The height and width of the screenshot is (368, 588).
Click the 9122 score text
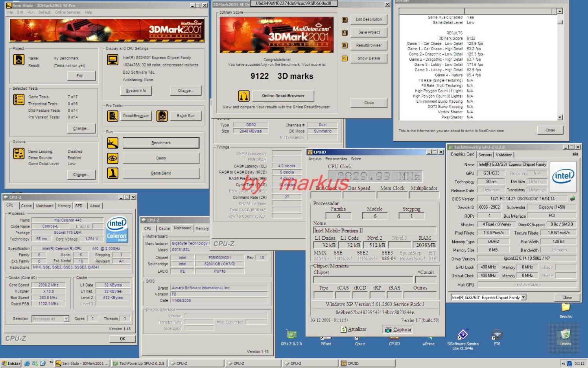(260, 76)
